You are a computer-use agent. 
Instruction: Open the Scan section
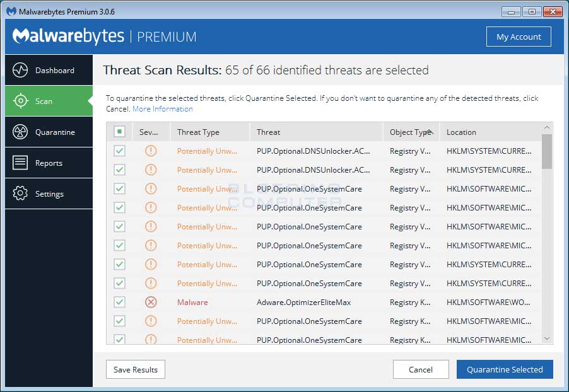(x=49, y=101)
